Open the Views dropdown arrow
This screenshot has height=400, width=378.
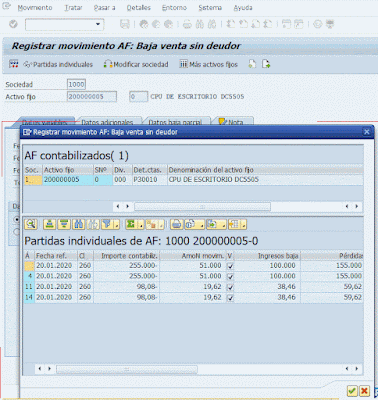point(202,226)
